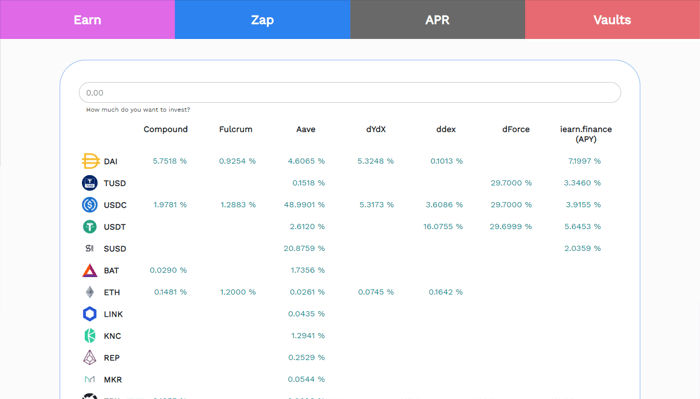Viewport: 700px width, 399px height.
Task: Click ETH dYdX rate 0.0745 %
Action: [x=376, y=292]
